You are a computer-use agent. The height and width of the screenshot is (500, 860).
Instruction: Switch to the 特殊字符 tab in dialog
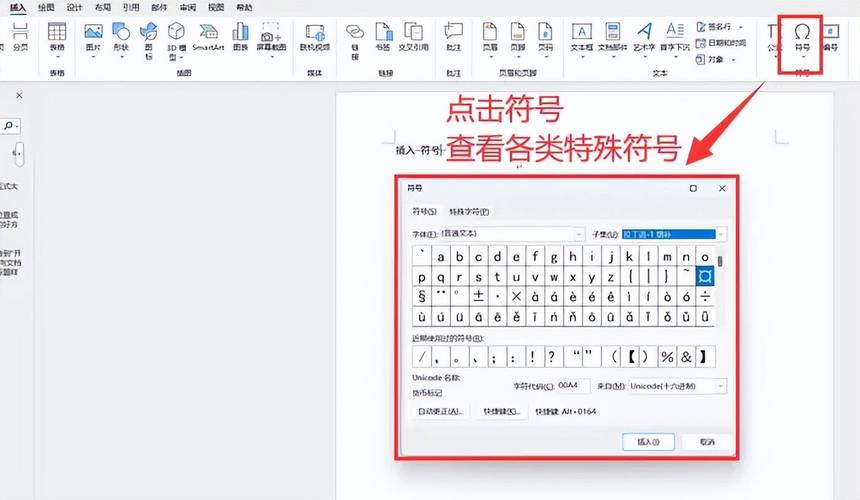tap(468, 212)
